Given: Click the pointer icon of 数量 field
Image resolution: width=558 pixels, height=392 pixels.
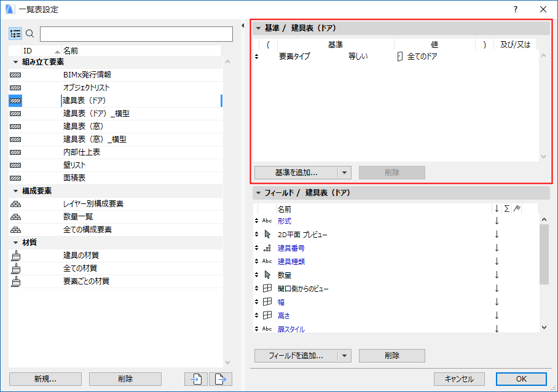Looking at the screenshot, I should [x=267, y=275].
